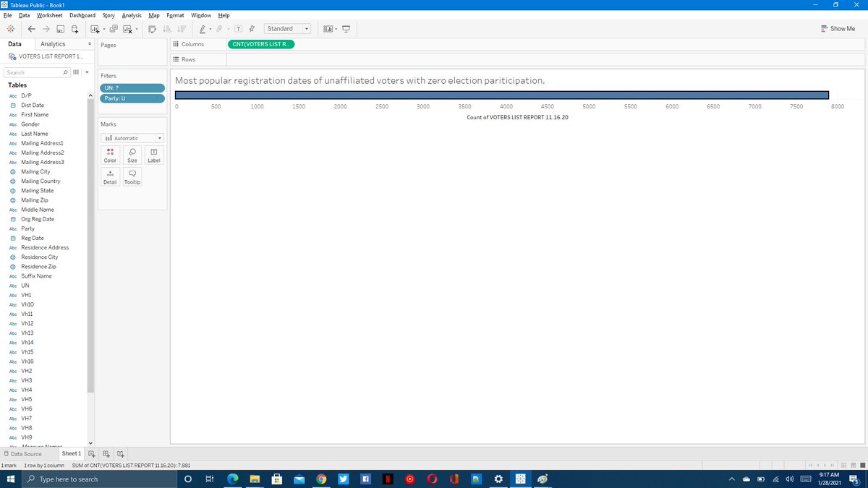Collapse the Data pane side arrows
Screen dimensions: 868x488
coord(89,44)
